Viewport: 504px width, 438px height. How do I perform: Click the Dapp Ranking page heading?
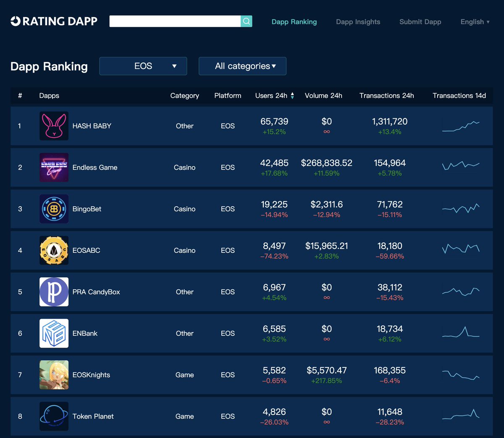[x=49, y=66]
